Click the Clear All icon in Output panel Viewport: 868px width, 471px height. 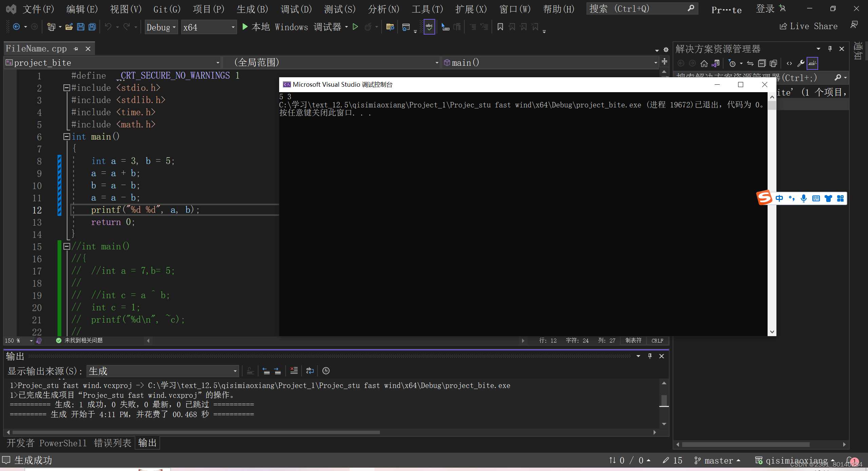[x=294, y=371]
